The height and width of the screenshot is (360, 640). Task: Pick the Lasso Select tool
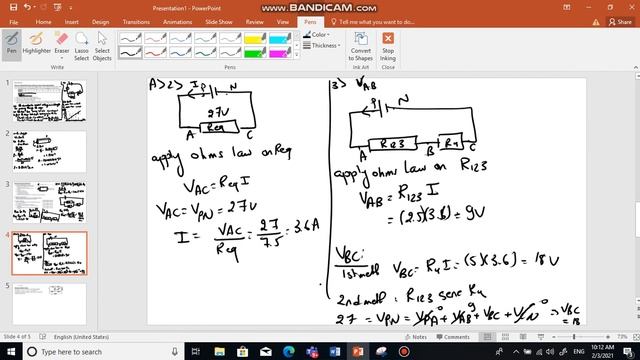82,46
